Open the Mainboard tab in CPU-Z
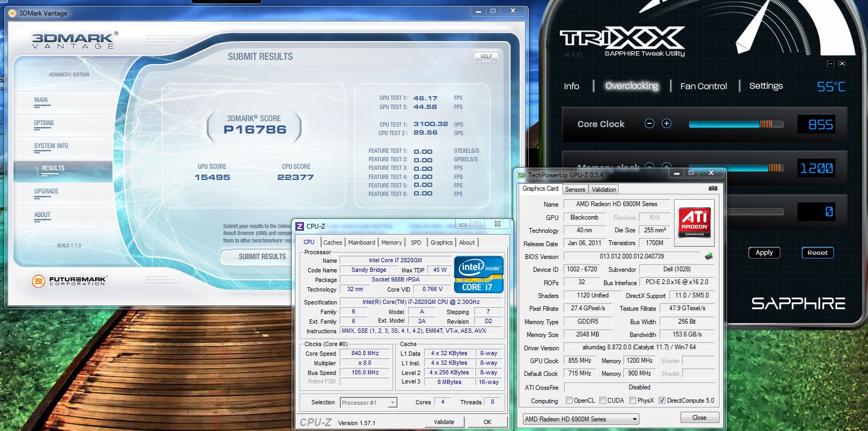This screenshot has height=431, width=868. (362, 242)
